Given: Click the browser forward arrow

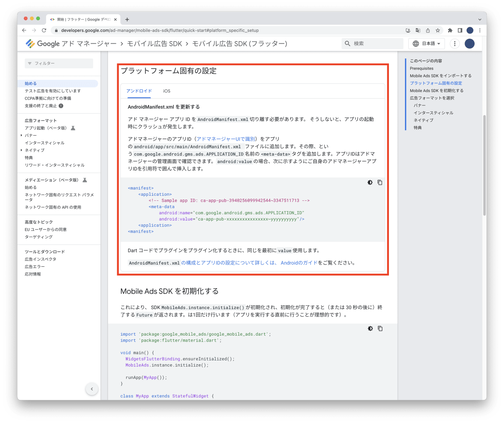Looking at the screenshot, I should (34, 30).
